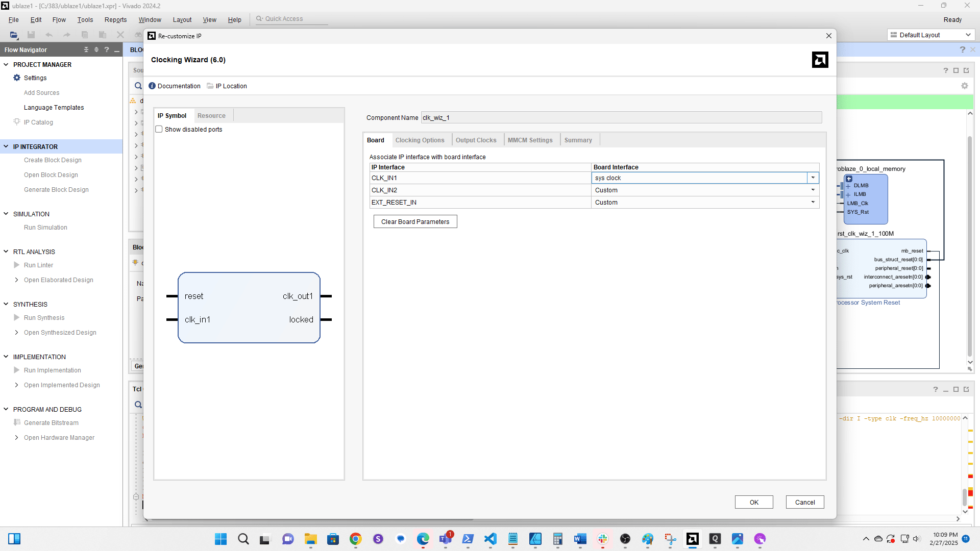
Task: Open Chrome from the Windows taskbar
Action: (x=355, y=539)
